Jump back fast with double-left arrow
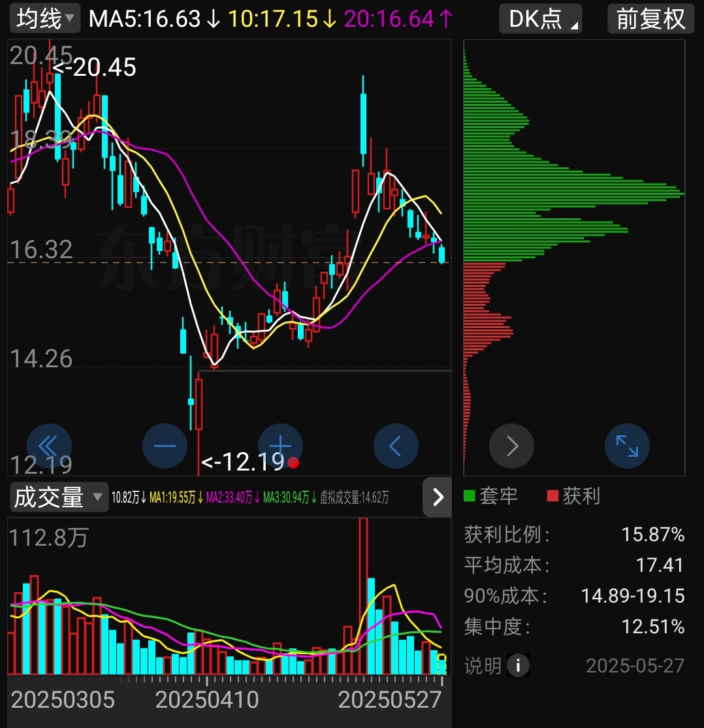Viewport: 704px width, 728px height. point(49,446)
